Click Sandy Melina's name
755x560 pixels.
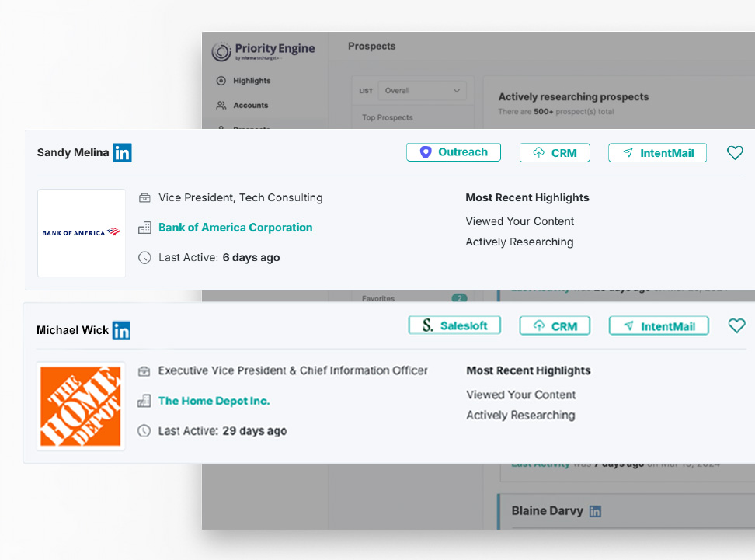pos(73,153)
